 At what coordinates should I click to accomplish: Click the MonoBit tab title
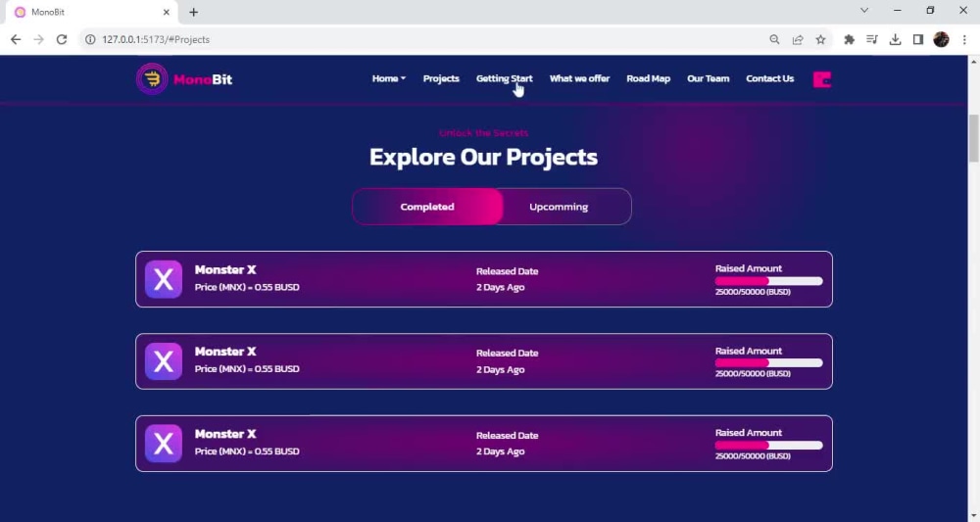pyautogui.click(x=48, y=12)
